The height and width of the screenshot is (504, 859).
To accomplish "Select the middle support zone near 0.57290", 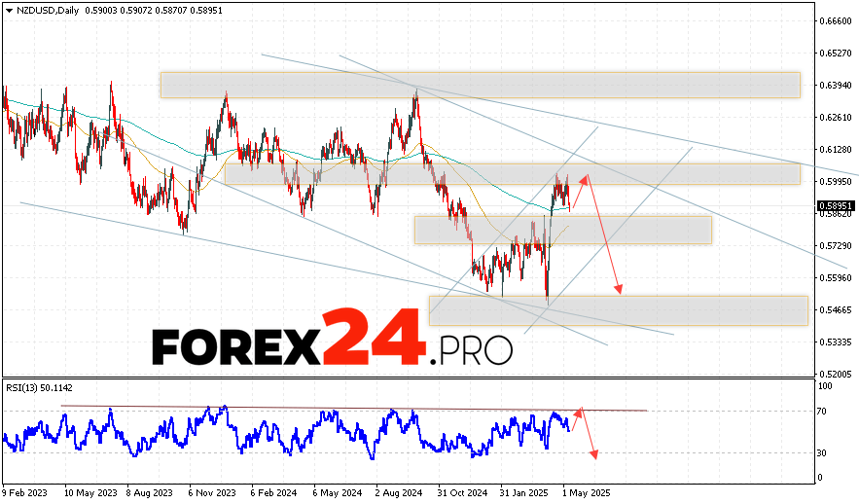I will pyautogui.click(x=562, y=230).
